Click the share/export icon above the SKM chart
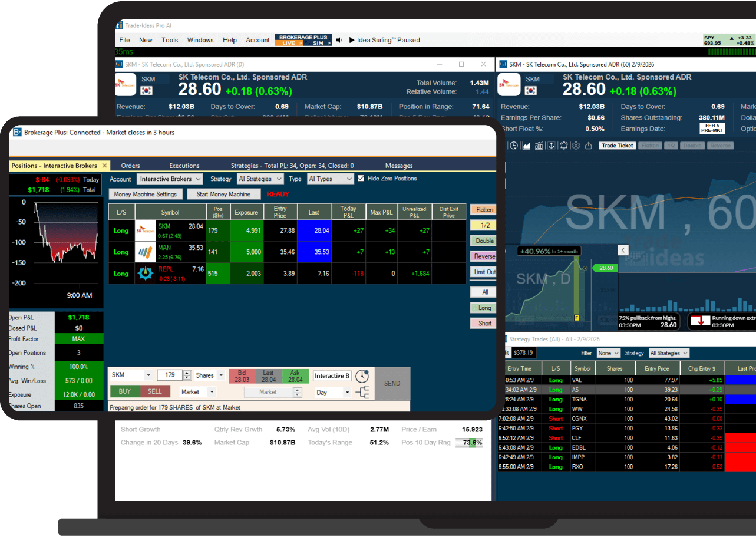756x537 pixels. [x=588, y=146]
